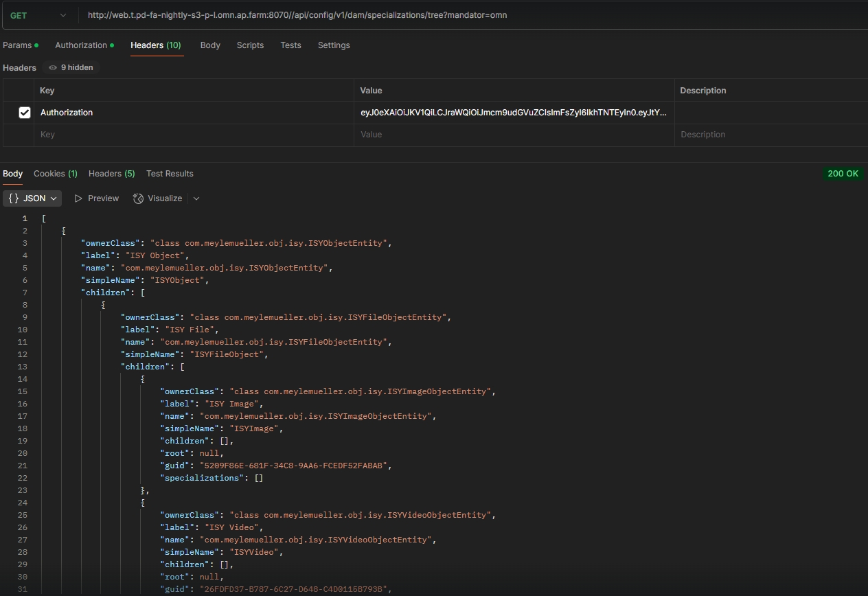Open the request Settings tab

[x=334, y=45]
